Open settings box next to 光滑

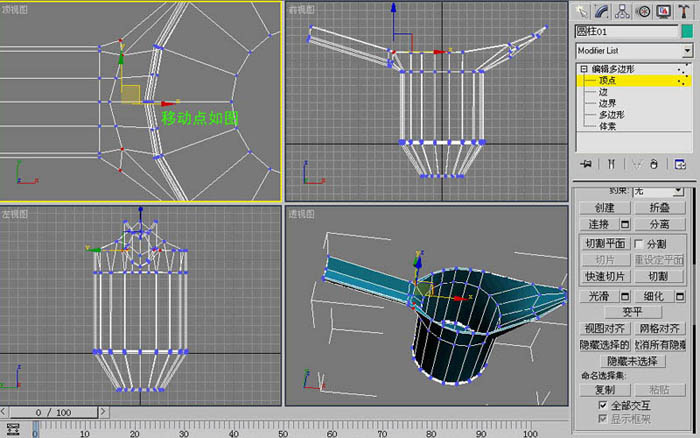tap(625, 296)
